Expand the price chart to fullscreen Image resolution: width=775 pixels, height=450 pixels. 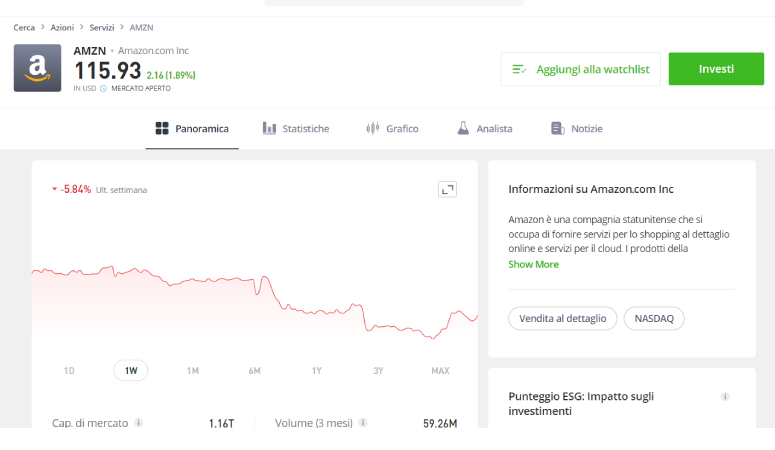click(447, 189)
